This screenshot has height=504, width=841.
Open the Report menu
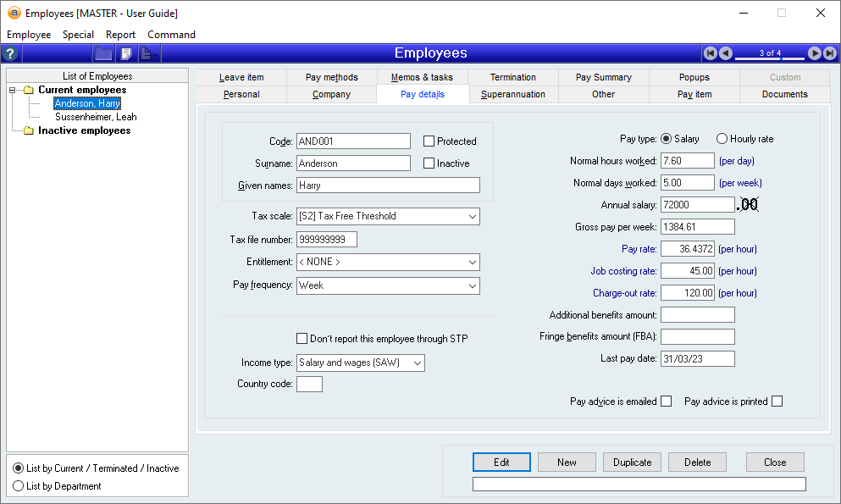point(120,35)
